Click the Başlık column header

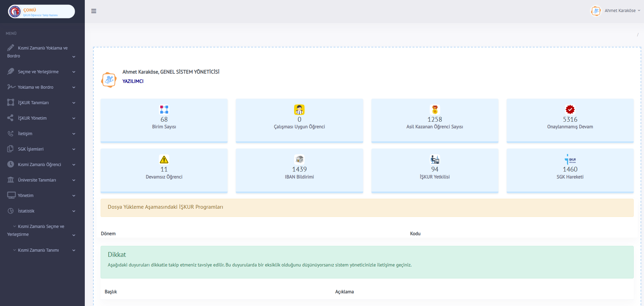pyautogui.click(x=111, y=292)
